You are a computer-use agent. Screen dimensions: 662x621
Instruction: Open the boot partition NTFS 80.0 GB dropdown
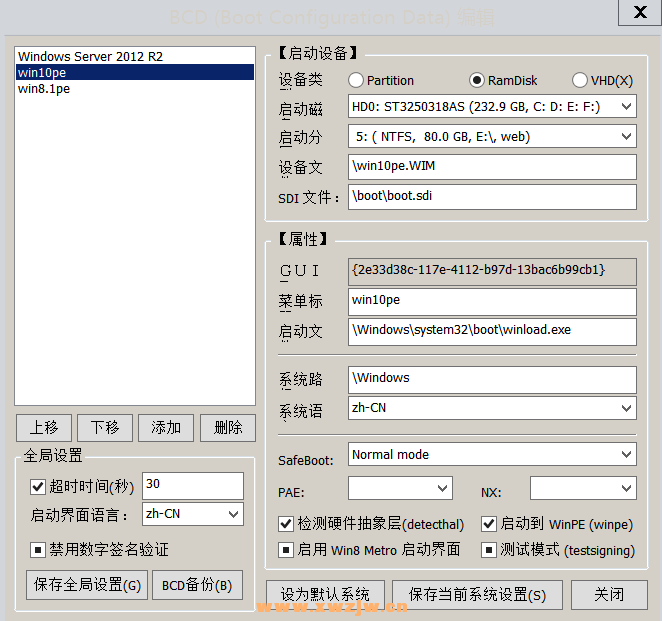coord(492,136)
